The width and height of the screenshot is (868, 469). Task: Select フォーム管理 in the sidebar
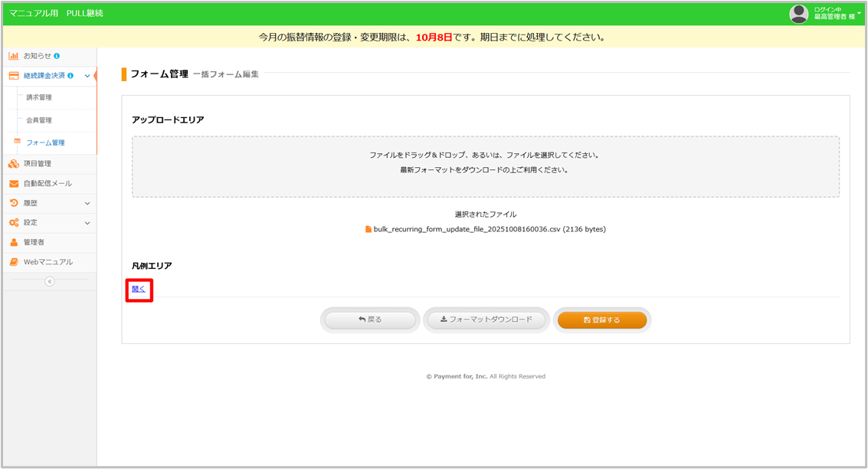tap(45, 143)
